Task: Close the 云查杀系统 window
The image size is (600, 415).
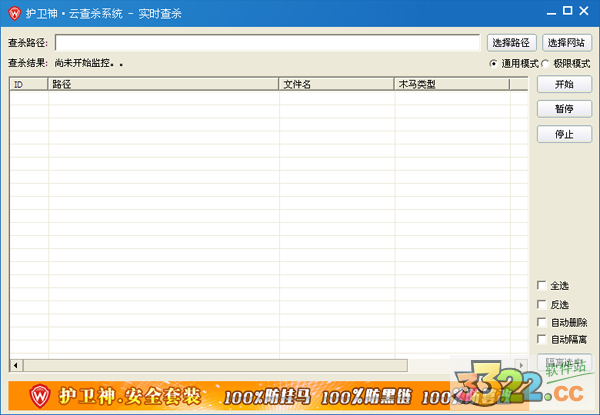Action: tap(584, 11)
